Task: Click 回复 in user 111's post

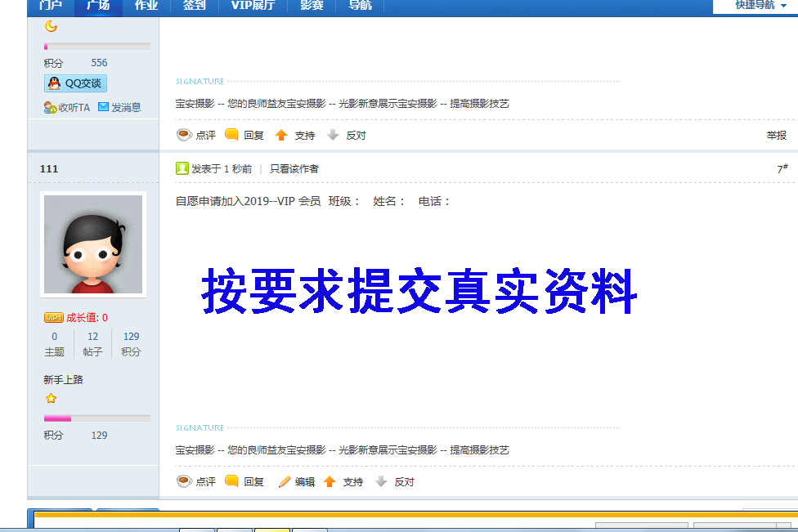Action: 244,482
